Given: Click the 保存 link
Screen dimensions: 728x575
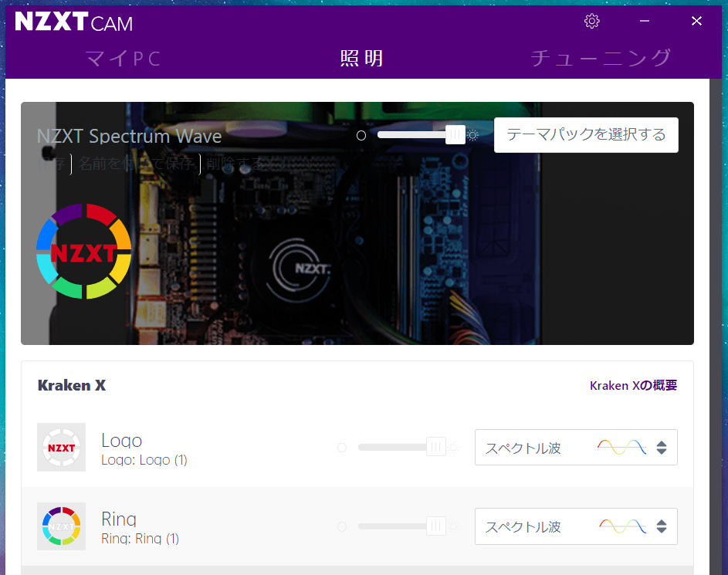Looking at the screenshot, I should pos(52,164).
